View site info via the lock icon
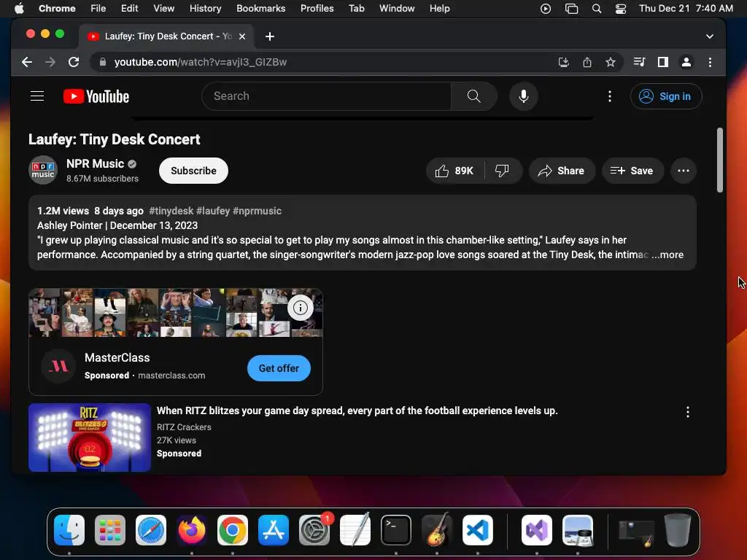 click(102, 62)
